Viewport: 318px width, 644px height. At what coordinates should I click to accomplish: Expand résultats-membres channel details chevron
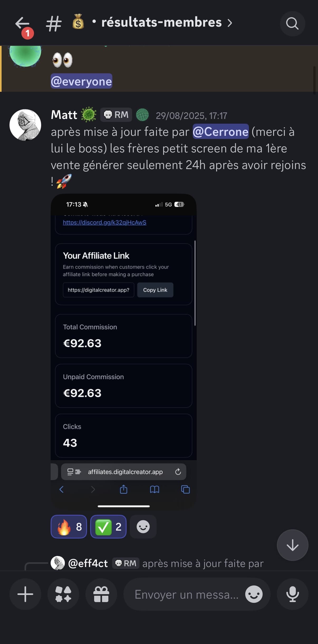230,23
